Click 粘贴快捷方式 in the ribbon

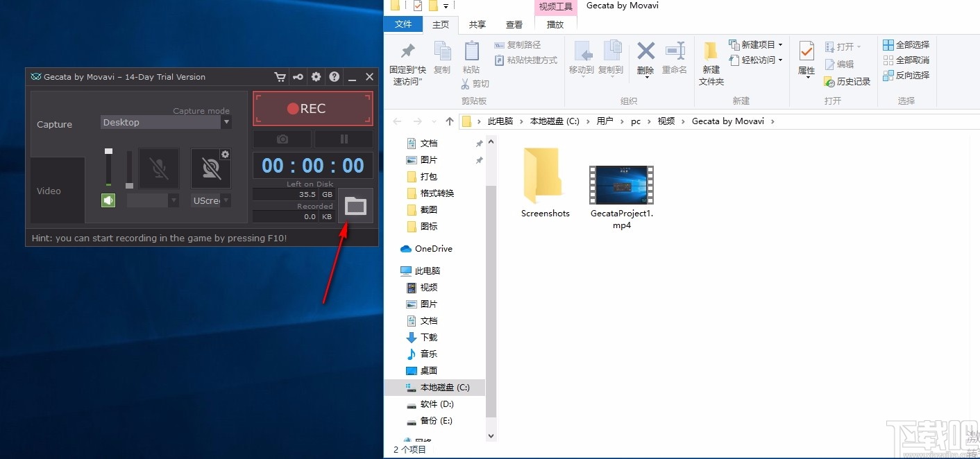click(525, 60)
